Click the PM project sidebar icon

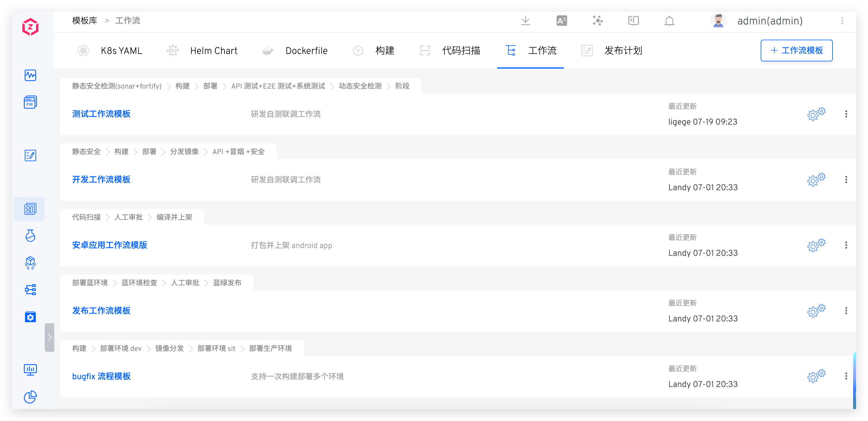point(30,102)
